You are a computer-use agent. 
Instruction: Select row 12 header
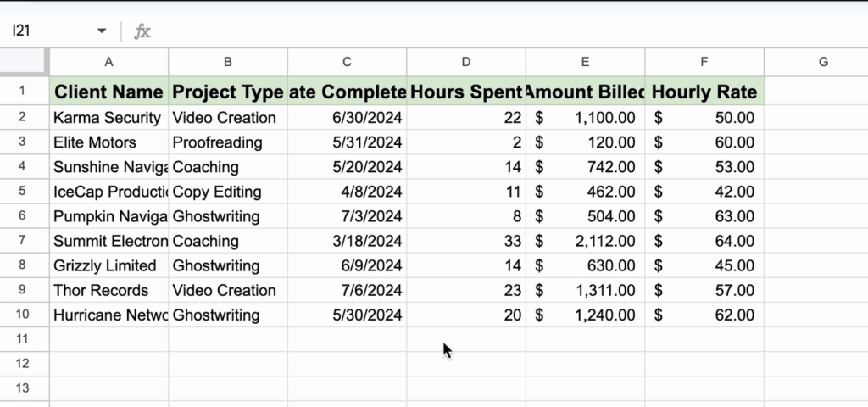tap(23, 364)
